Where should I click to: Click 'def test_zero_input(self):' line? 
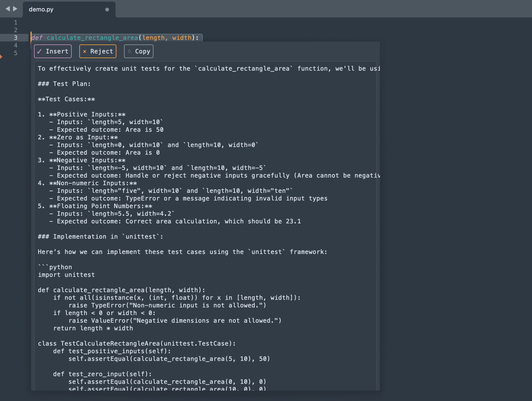[x=102, y=374]
